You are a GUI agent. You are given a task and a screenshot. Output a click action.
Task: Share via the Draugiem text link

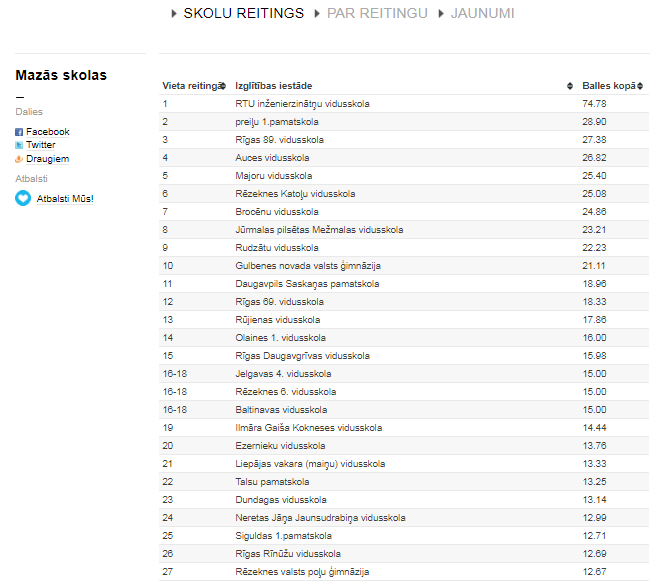point(47,159)
